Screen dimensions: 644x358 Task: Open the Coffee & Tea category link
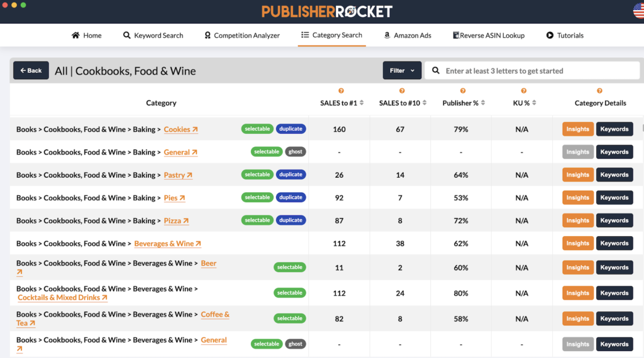click(x=215, y=315)
